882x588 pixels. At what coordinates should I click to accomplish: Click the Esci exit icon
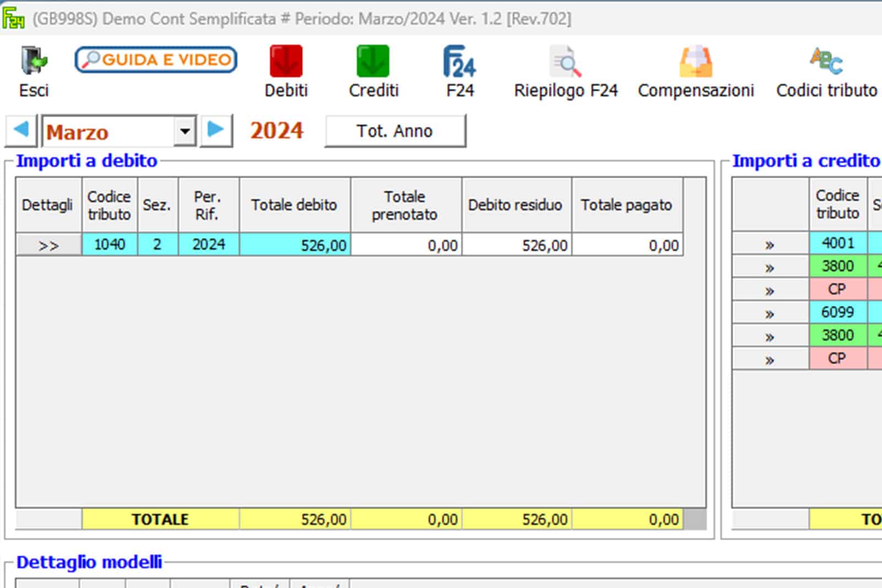coord(34,61)
